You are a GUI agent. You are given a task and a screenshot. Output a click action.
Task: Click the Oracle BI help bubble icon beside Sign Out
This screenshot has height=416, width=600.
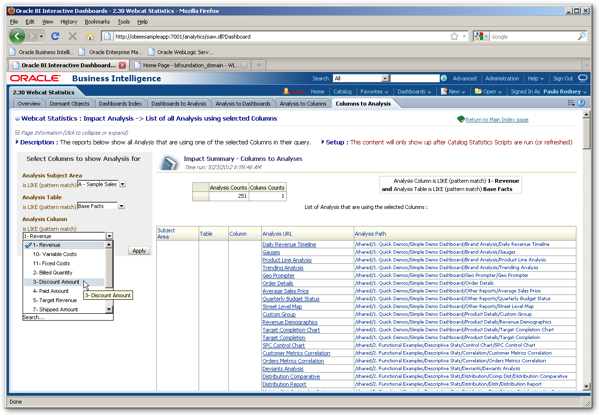583,78
